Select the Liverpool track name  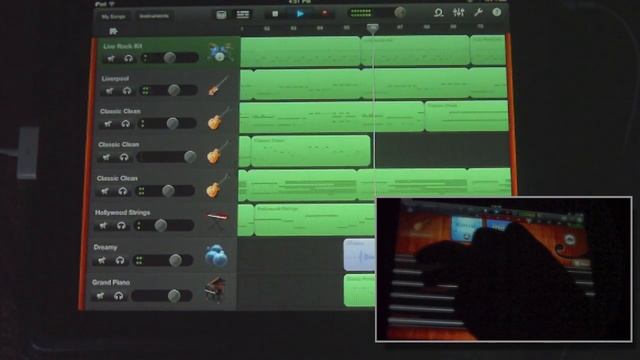(x=115, y=78)
